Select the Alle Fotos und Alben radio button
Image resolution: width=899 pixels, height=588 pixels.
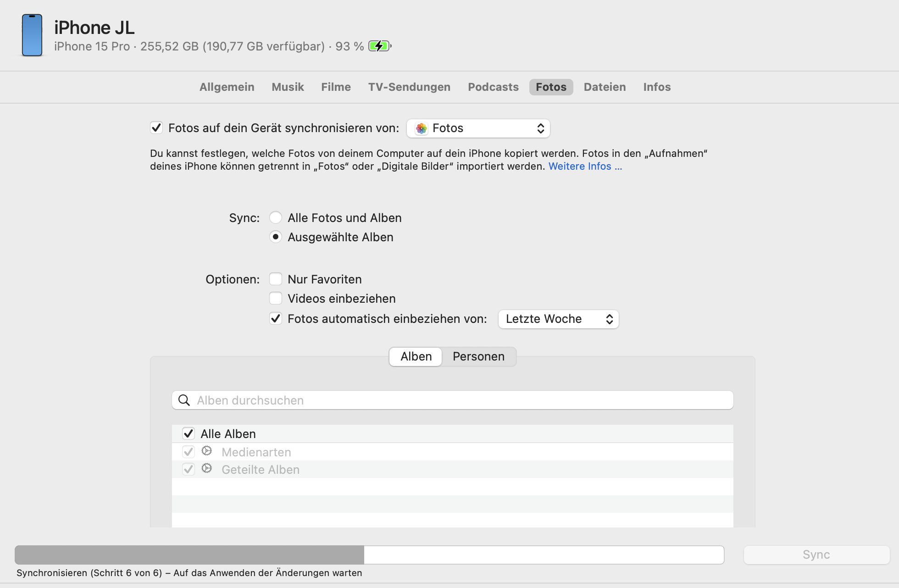point(276,217)
